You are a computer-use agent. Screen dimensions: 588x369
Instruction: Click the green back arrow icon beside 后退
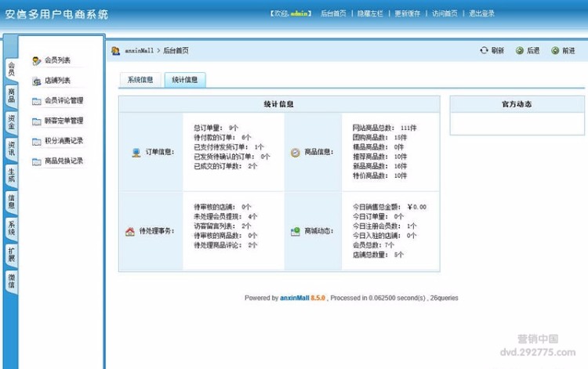(x=520, y=51)
